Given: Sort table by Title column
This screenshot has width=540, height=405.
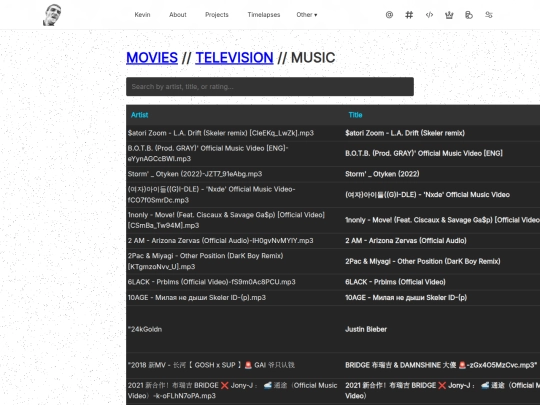Looking at the screenshot, I should [355, 115].
